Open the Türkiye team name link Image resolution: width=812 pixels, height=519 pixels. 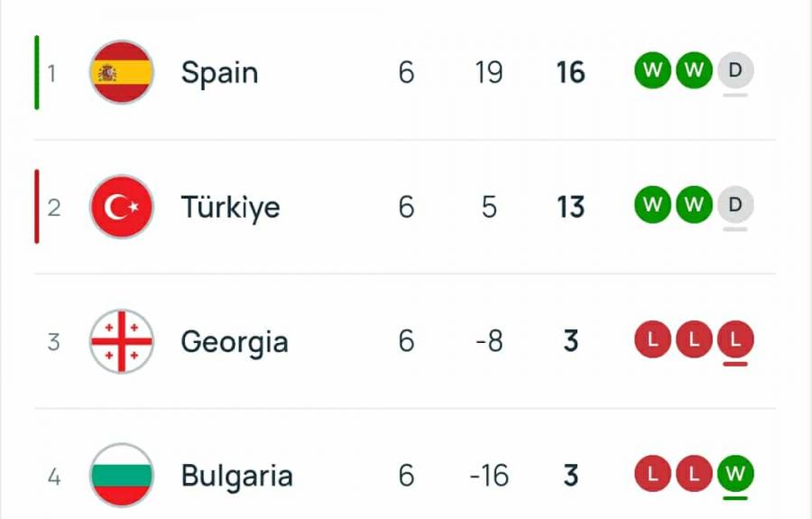click(230, 207)
